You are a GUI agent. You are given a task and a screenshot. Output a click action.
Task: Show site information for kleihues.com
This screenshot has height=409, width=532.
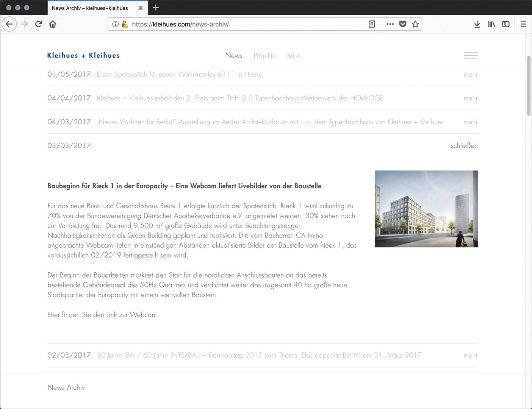(x=116, y=24)
